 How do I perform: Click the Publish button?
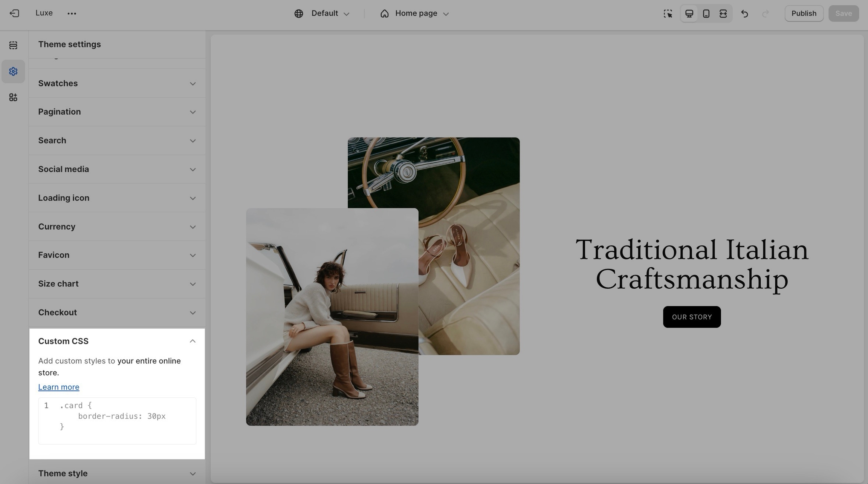point(804,14)
